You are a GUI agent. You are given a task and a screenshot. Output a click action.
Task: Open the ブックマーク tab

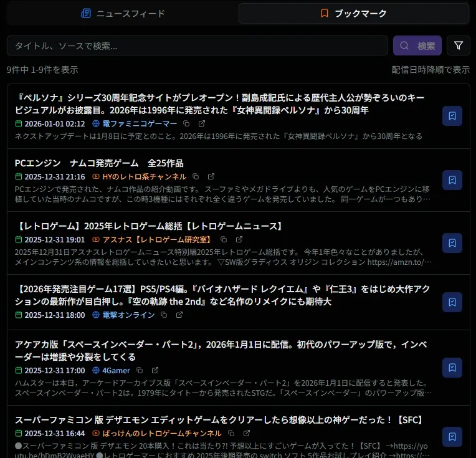click(353, 13)
